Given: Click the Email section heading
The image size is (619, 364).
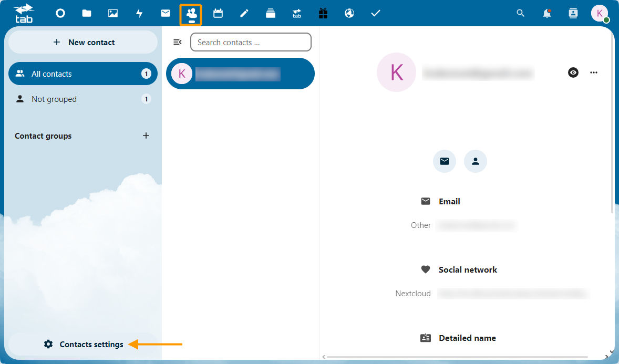Looking at the screenshot, I should click(449, 201).
